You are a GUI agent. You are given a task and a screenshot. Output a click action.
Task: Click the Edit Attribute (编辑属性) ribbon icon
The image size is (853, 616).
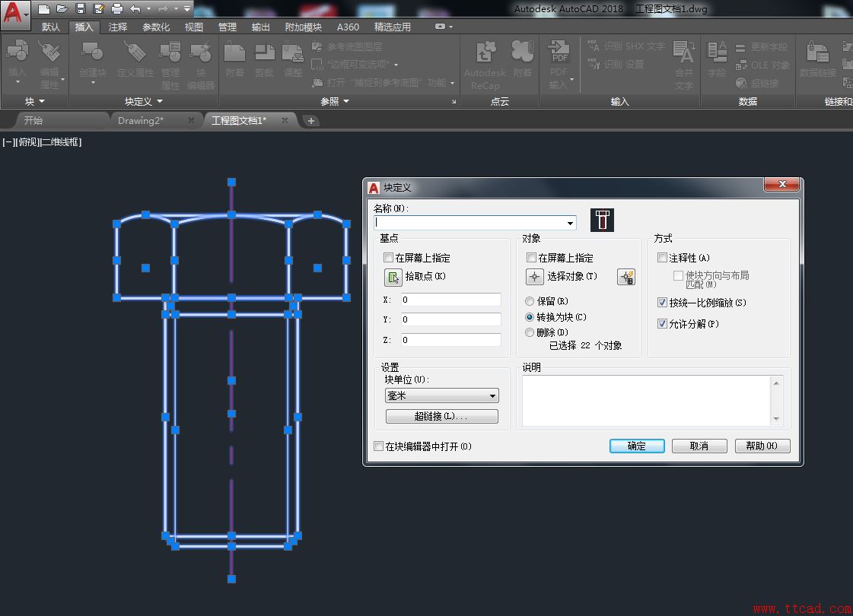pyautogui.click(x=49, y=52)
